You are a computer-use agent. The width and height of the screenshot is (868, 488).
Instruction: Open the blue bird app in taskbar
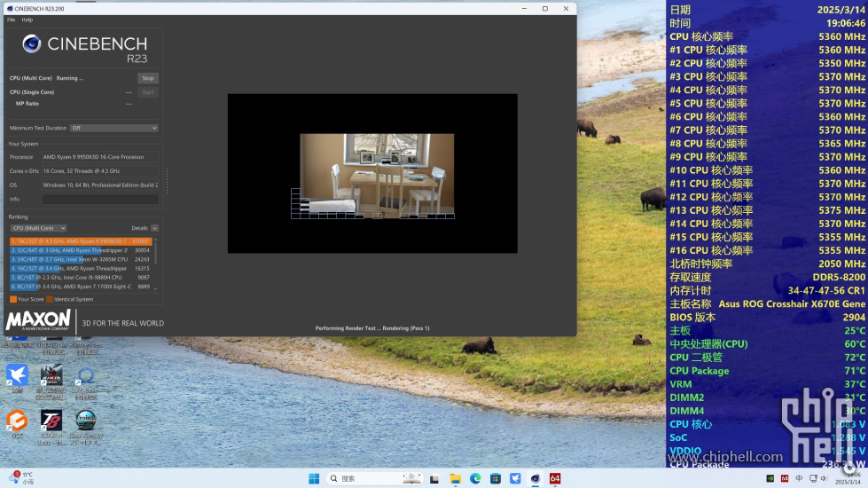(515, 478)
